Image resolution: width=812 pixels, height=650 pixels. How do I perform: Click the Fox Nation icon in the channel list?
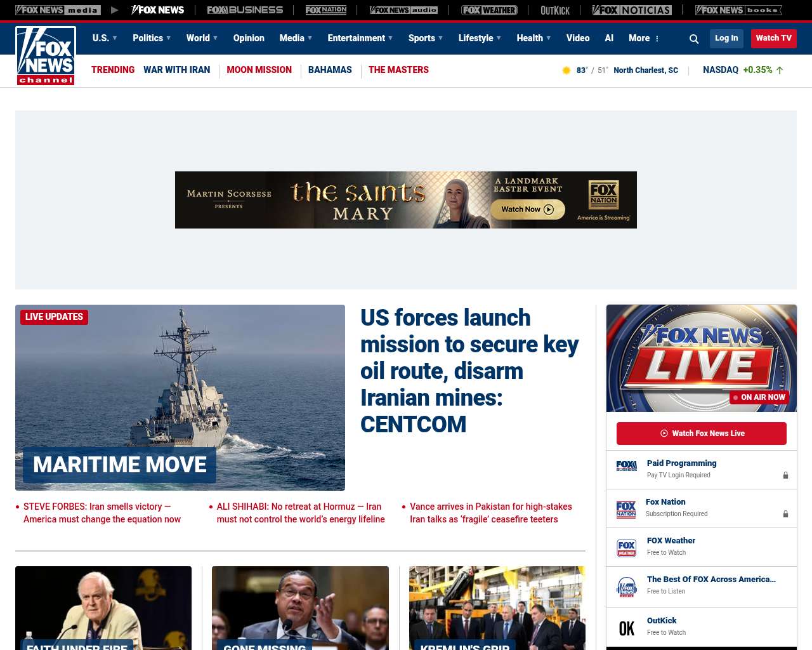coord(626,509)
